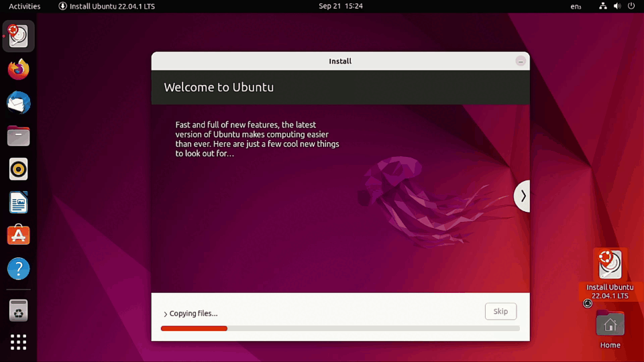Advance slideshow with next arrow
Image resolution: width=644 pixels, height=362 pixels.
tap(523, 196)
